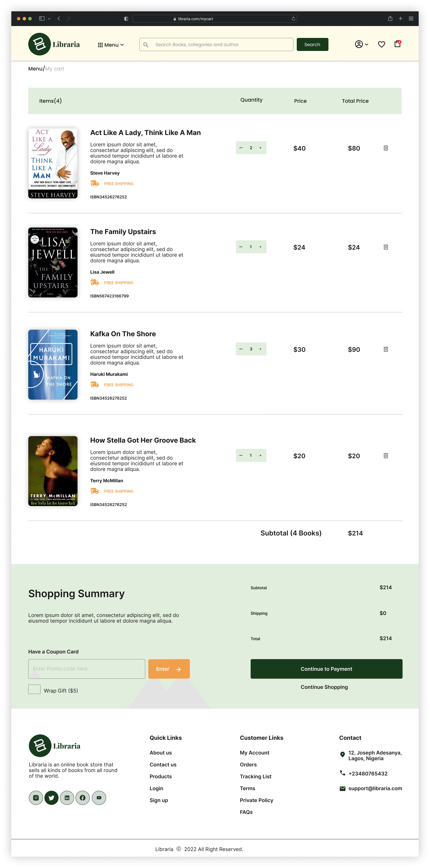Decrease quantity of Kafka On The Shore
Image resolution: width=430 pixels, height=868 pixels.
pyautogui.click(x=241, y=349)
